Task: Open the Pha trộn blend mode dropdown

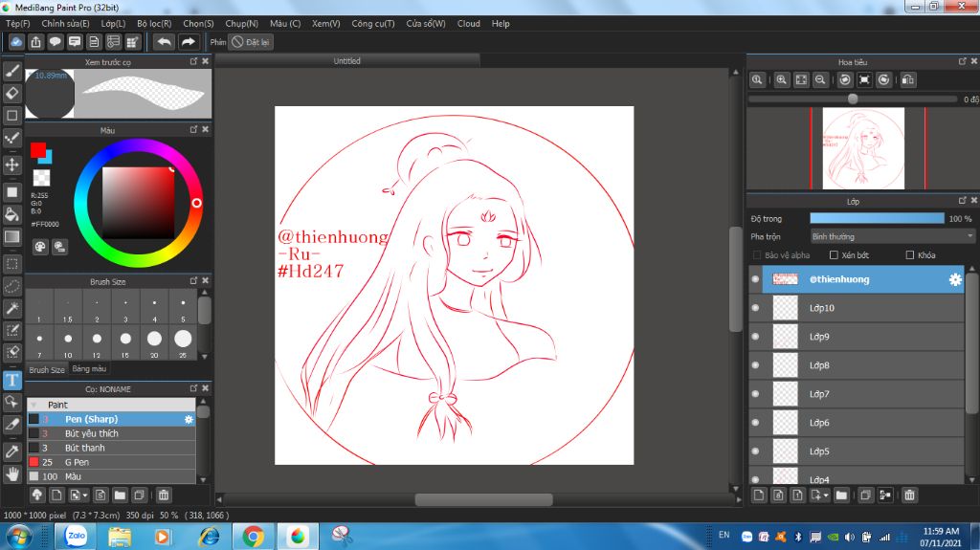Action: (892, 236)
